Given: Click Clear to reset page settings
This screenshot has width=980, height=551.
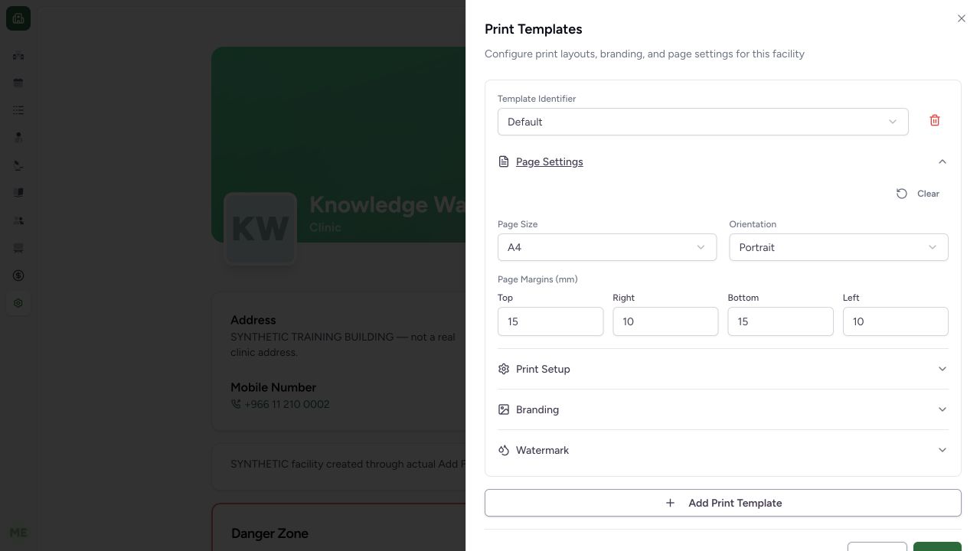Looking at the screenshot, I should click(918, 194).
